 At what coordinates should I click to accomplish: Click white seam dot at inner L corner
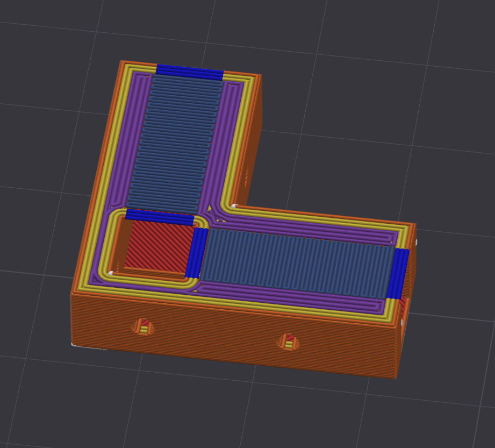coord(234,206)
